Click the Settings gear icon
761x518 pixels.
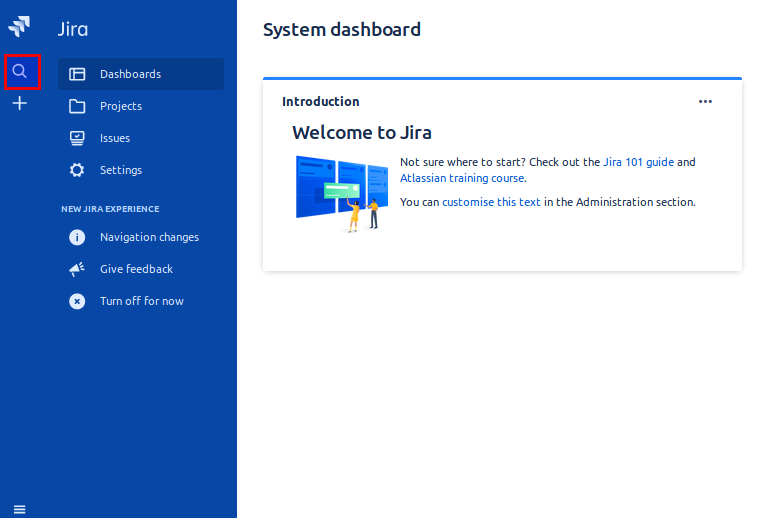[77, 170]
